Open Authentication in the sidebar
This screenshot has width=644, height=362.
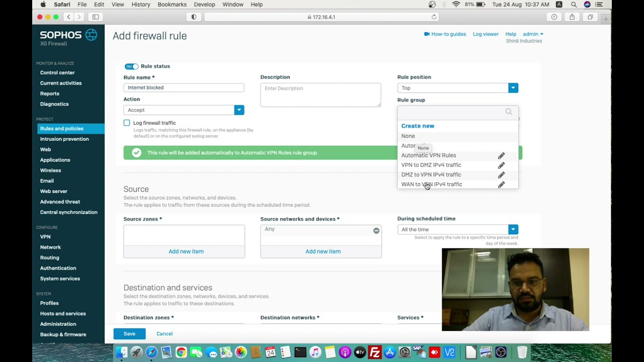click(x=58, y=268)
